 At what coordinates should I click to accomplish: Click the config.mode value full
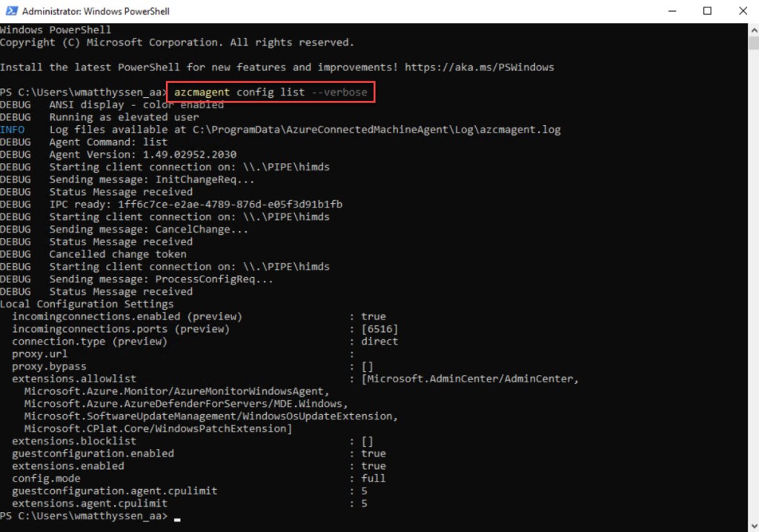374,479
